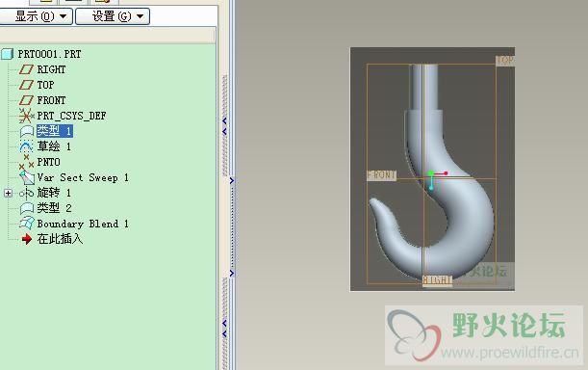
Task: Select the FRONT datum plane icon
Action: click(26, 100)
